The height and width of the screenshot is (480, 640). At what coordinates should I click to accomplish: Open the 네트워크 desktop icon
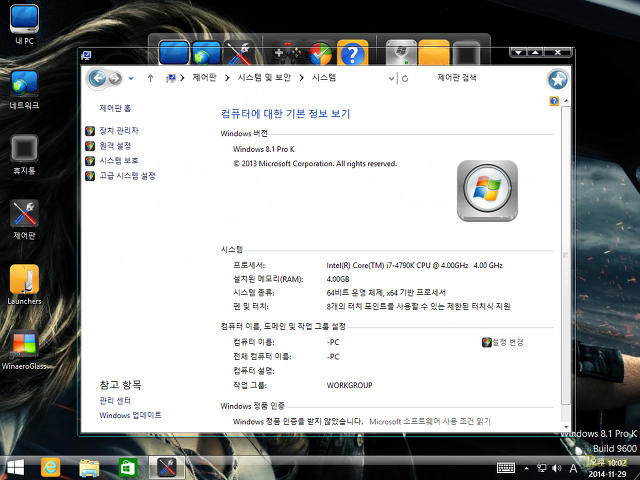pyautogui.click(x=24, y=89)
